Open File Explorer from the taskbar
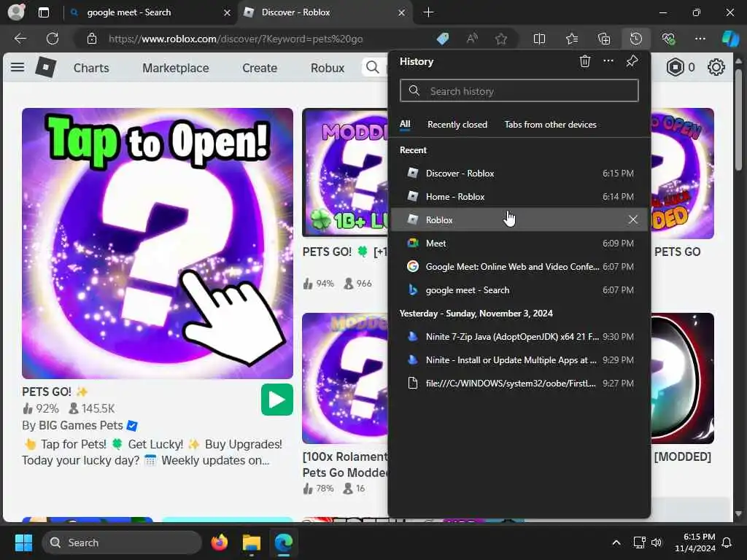This screenshot has width=747, height=560. [x=251, y=542]
